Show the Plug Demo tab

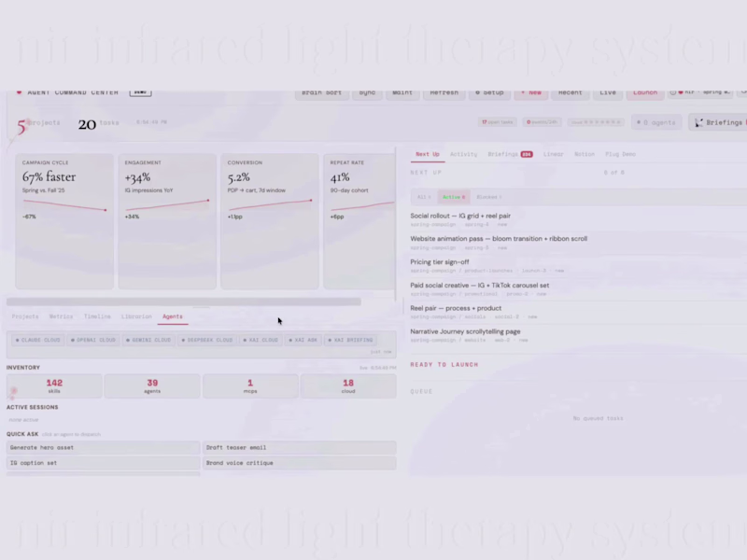click(x=620, y=154)
